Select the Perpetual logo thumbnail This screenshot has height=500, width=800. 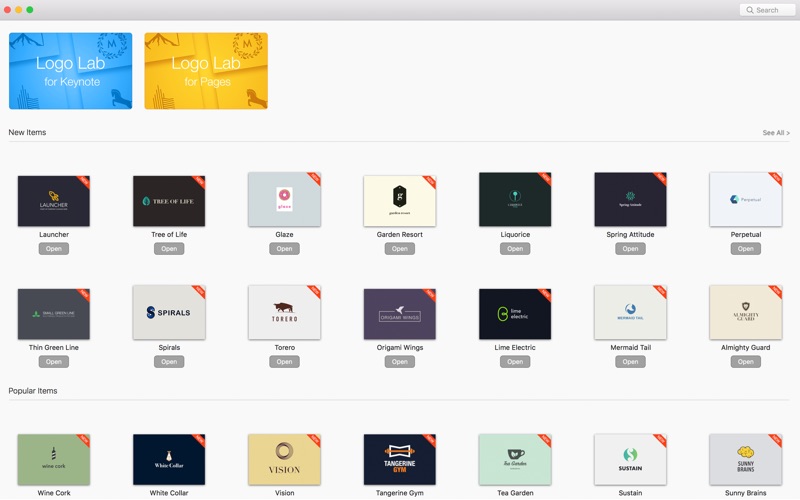click(745, 199)
